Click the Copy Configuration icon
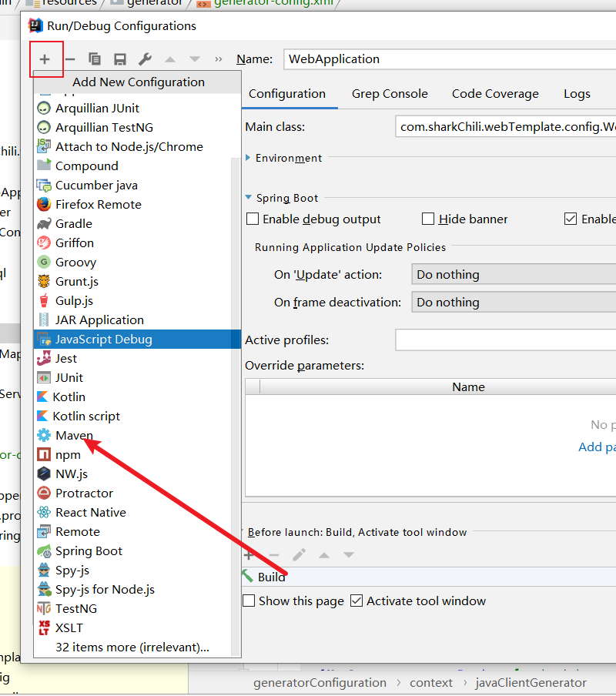This screenshot has height=696, width=616. (x=95, y=59)
